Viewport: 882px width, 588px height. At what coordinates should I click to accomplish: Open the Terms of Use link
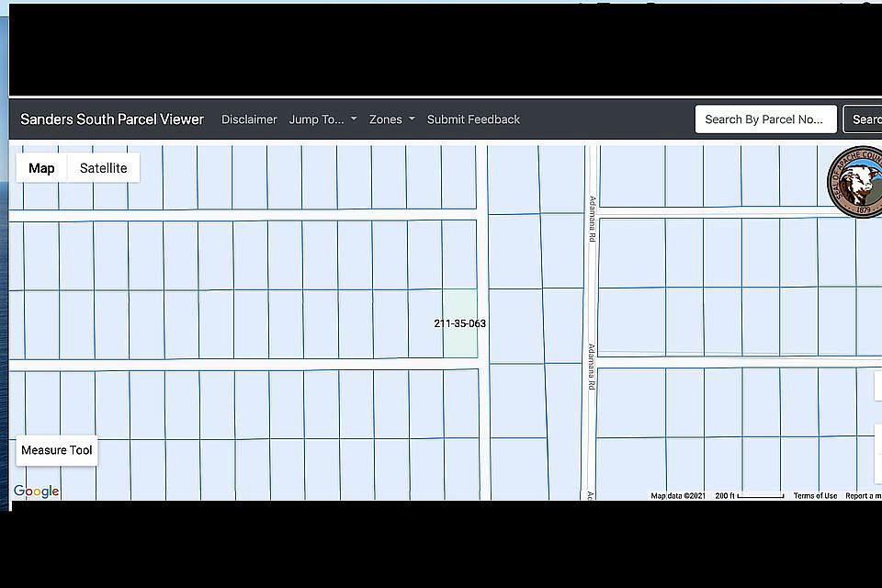(815, 496)
